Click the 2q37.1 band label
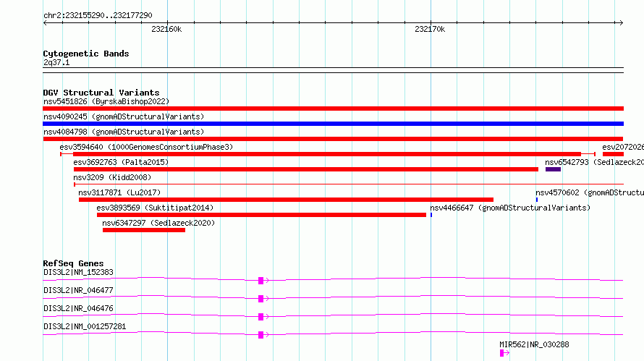Viewport: 644px width, 361px height. point(56,62)
